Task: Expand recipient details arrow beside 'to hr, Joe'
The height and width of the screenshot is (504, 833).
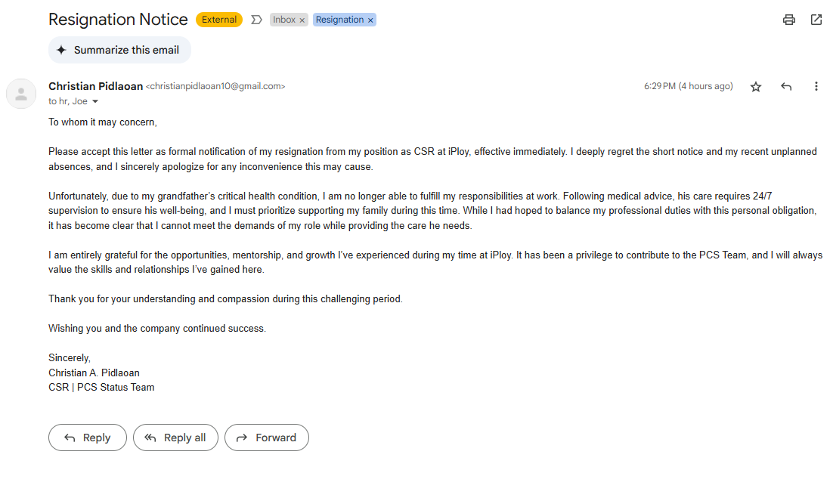Action: [x=95, y=102]
